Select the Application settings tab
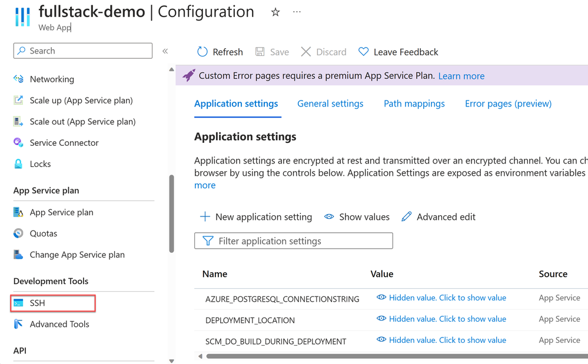Image resolution: width=588 pixels, height=364 pixels. pos(236,103)
